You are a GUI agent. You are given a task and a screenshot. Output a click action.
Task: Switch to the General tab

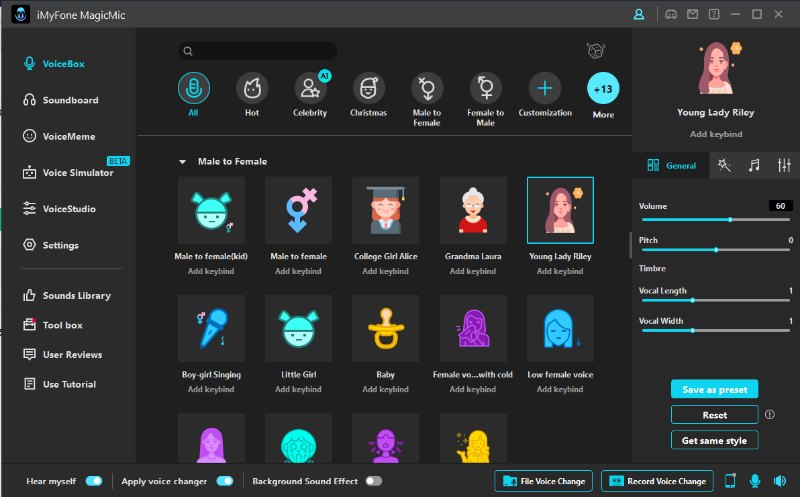[671, 165]
